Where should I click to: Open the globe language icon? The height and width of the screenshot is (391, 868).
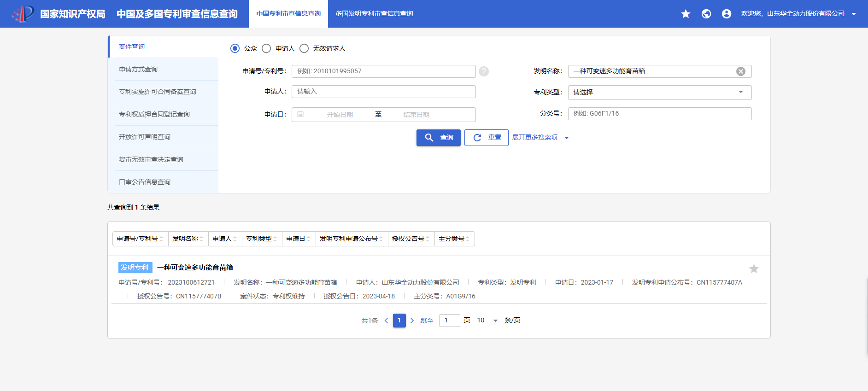pyautogui.click(x=706, y=14)
